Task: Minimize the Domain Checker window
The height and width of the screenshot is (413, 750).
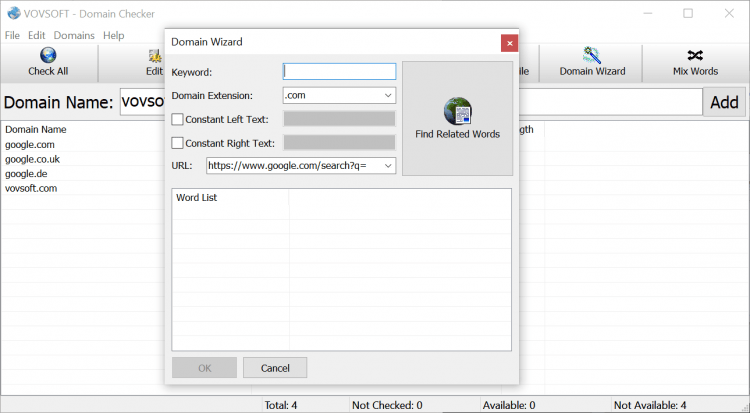Action: [x=648, y=13]
